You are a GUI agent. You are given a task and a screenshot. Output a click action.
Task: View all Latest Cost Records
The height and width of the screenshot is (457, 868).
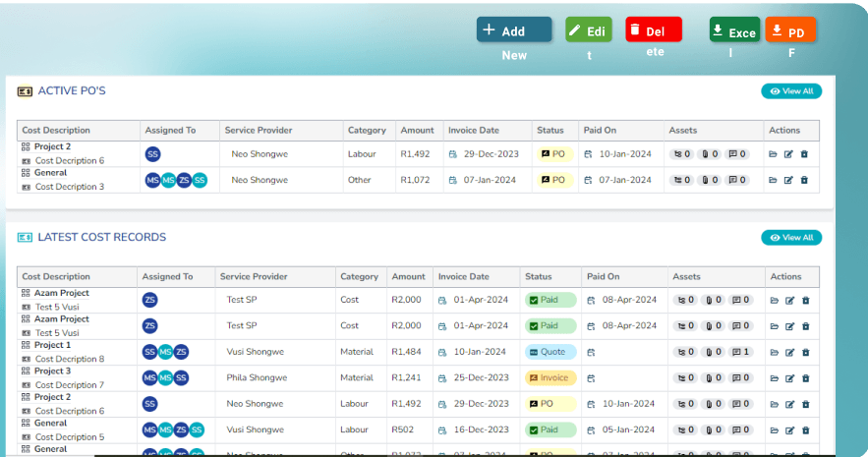(x=791, y=238)
